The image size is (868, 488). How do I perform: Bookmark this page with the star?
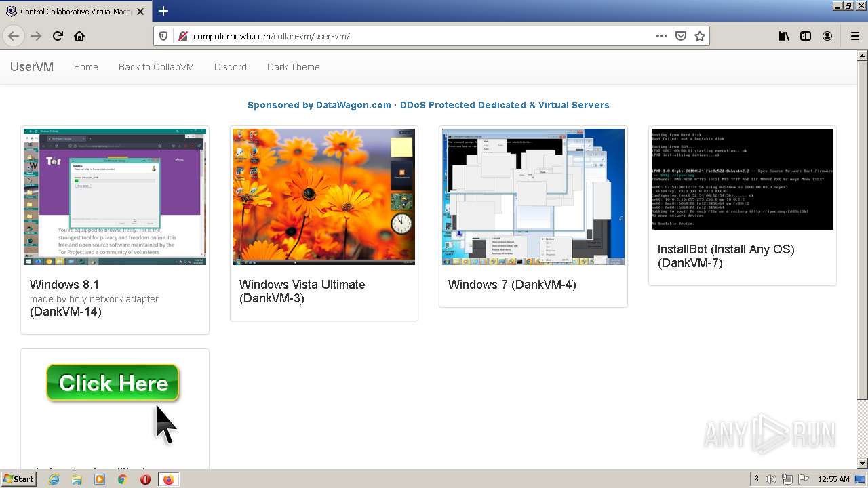coord(700,36)
